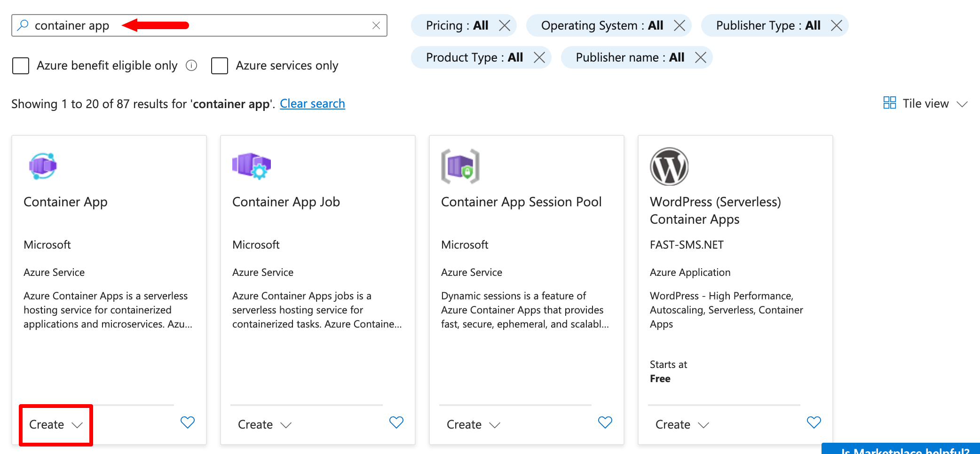
Task: Enable Azure benefit eligible only checkbox
Action: tap(21, 66)
